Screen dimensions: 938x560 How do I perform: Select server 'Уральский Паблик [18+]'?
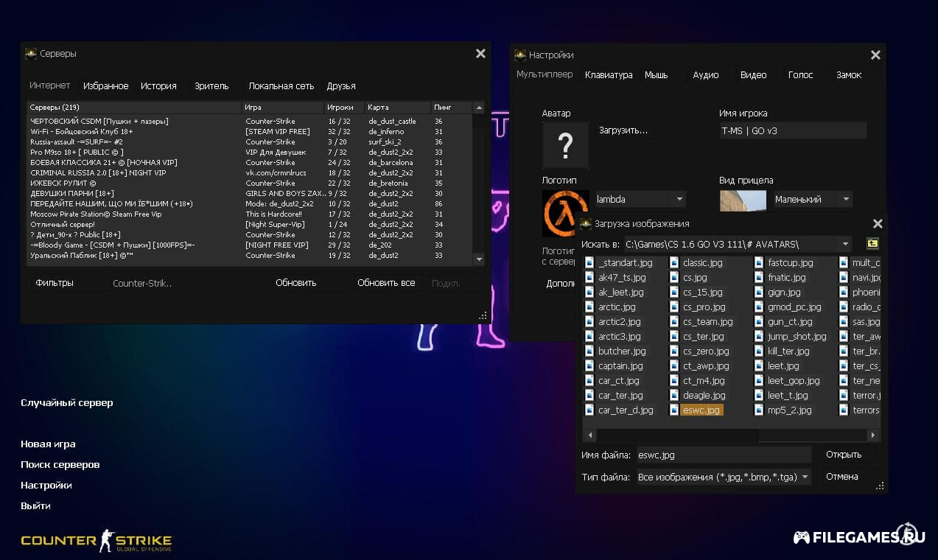pos(250,255)
